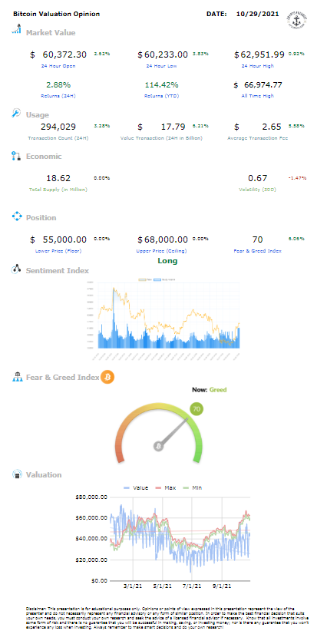Click the Usage wrench icon
Image resolution: width=327 pixels, height=644 pixels.
coord(16,113)
